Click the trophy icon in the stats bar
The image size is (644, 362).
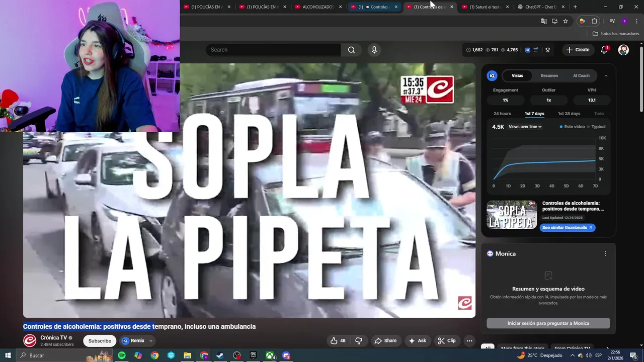coord(547,50)
